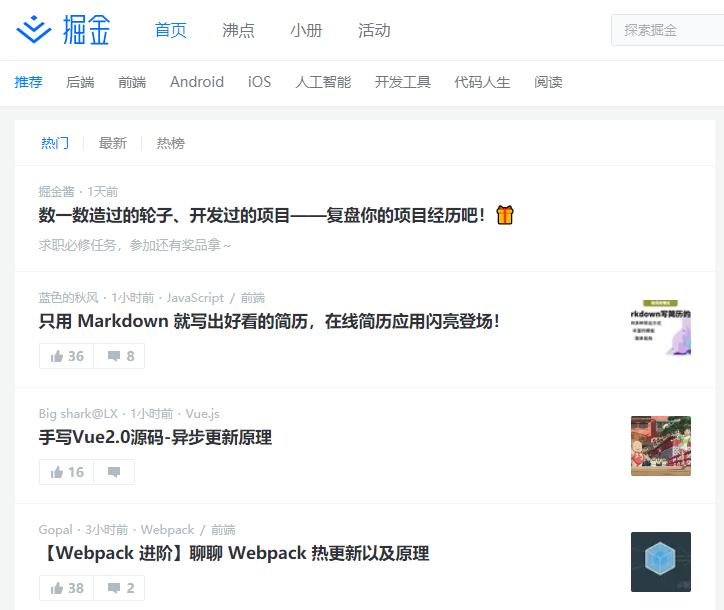Select the iOS category
Screen dimensions: 724x610
point(259,82)
